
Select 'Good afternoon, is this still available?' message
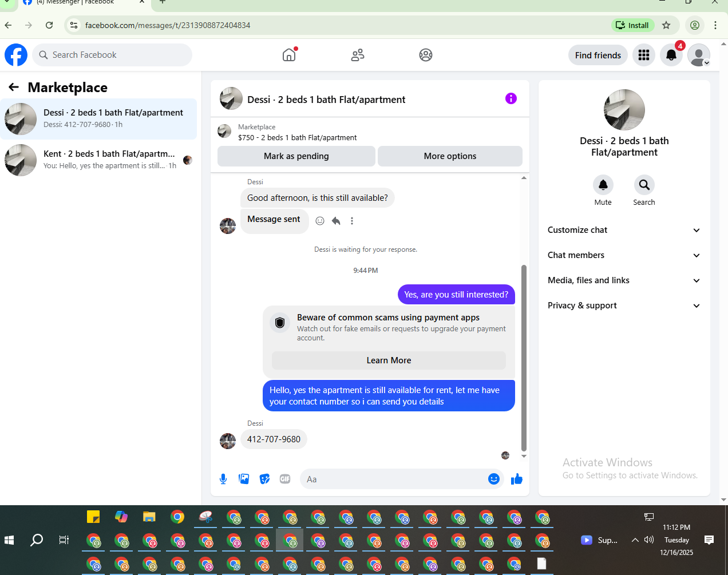pos(318,198)
